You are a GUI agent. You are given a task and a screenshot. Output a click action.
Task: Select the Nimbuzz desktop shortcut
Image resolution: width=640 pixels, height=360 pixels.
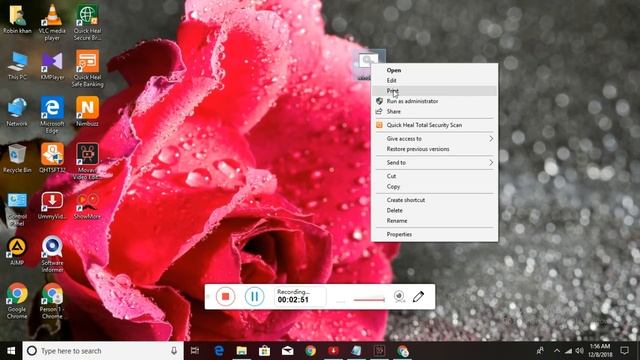87,112
